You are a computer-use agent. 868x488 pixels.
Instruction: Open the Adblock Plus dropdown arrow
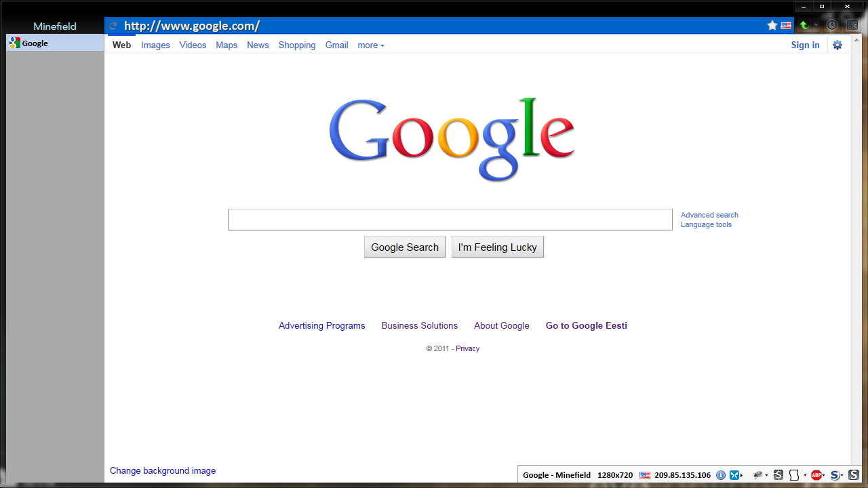point(824,475)
